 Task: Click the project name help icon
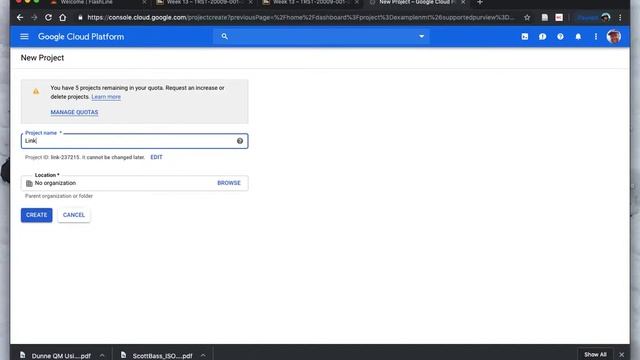pos(240,141)
